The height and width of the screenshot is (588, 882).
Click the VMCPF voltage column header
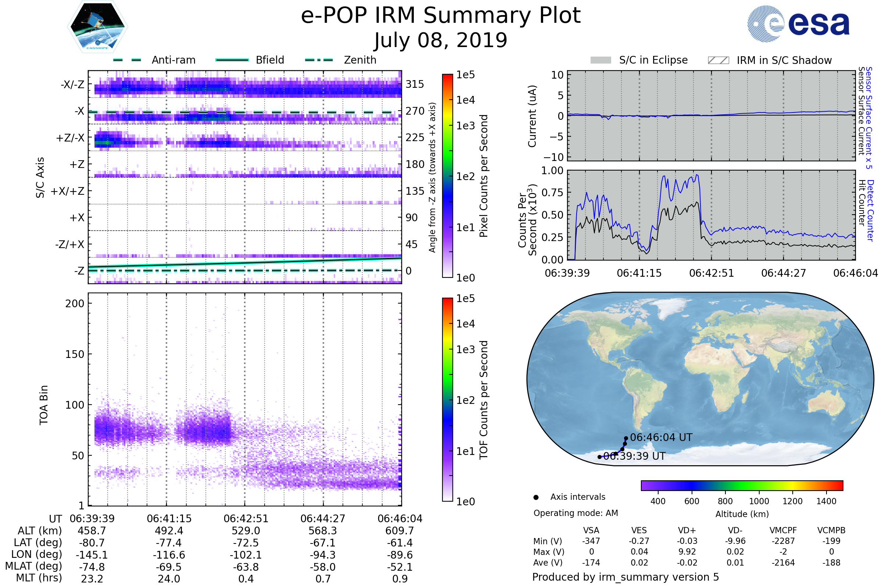[783, 530]
